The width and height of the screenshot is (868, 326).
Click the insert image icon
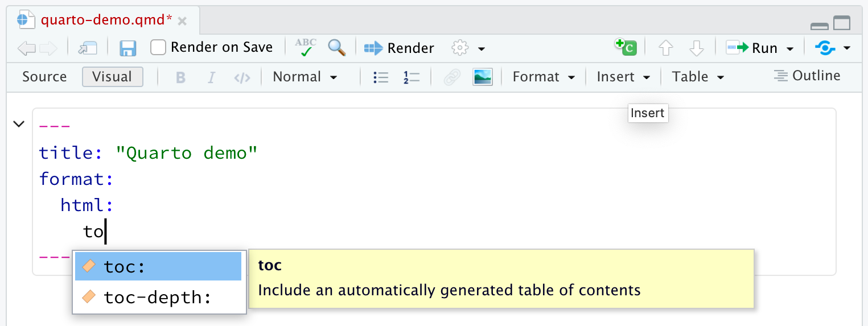482,77
